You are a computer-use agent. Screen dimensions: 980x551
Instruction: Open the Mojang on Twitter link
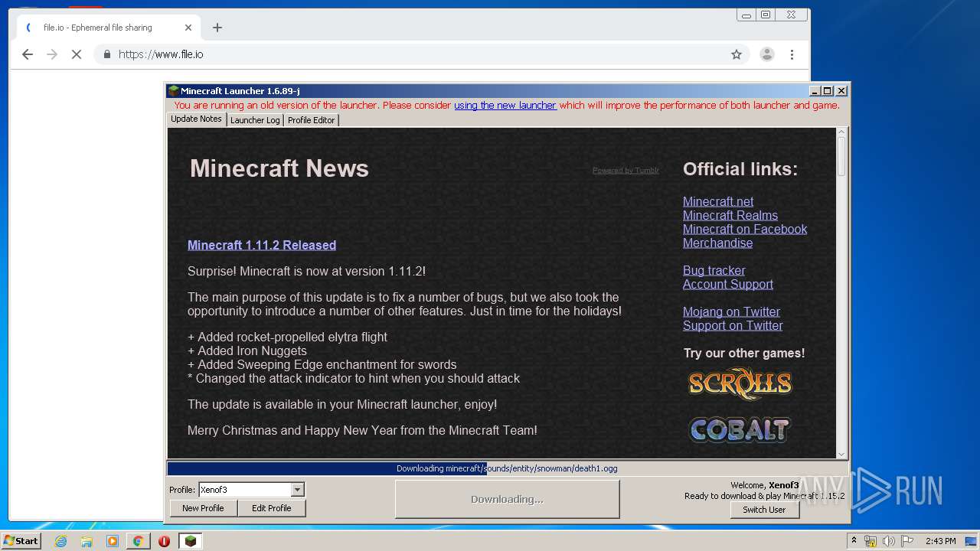point(731,311)
